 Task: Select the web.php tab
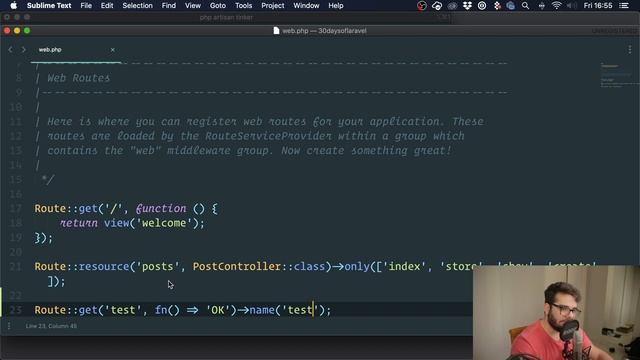click(76, 50)
